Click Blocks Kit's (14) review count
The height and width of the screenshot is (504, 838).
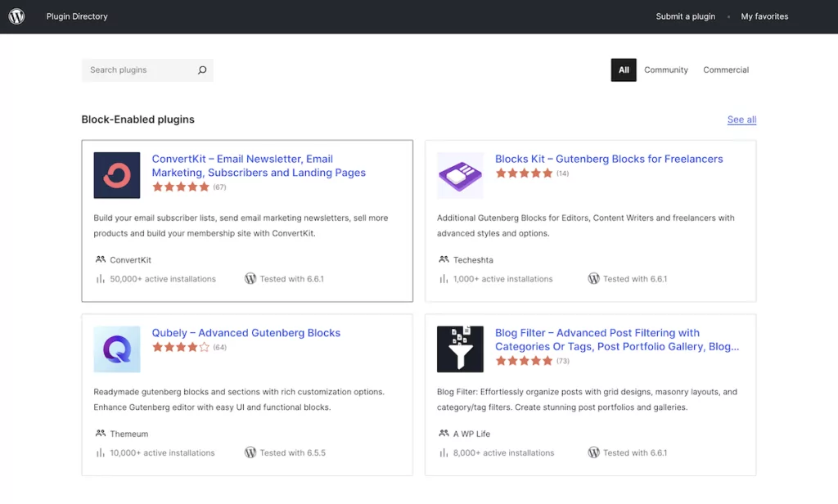tap(562, 173)
